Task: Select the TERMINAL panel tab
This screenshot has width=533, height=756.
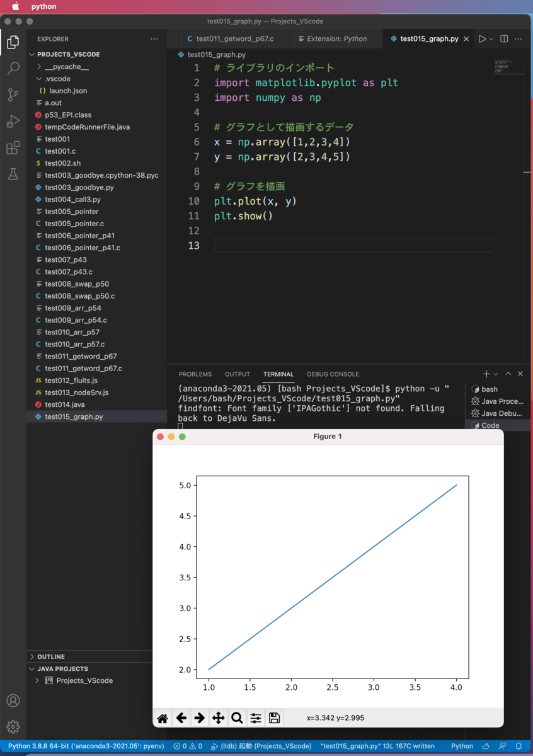Action: pyautogui.click(x=278, y=374)
